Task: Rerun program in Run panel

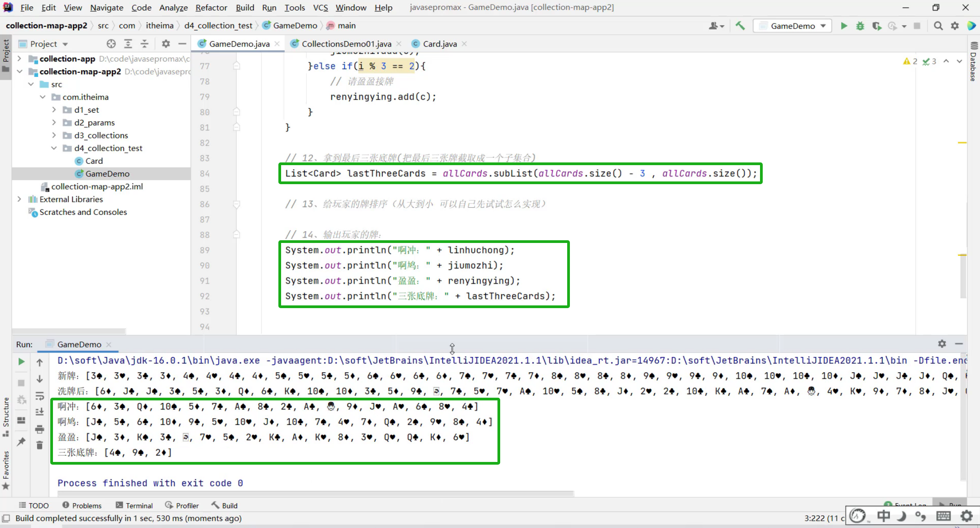Action: click(x=21, y=362)
